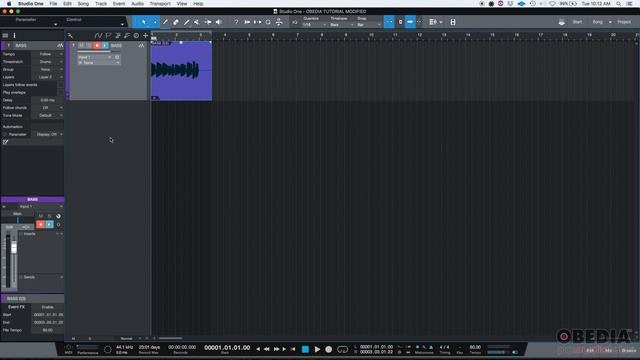Toggle snap button in toolbar
Image resolution: width=640 pixels, height=360 pixels.
389,22
